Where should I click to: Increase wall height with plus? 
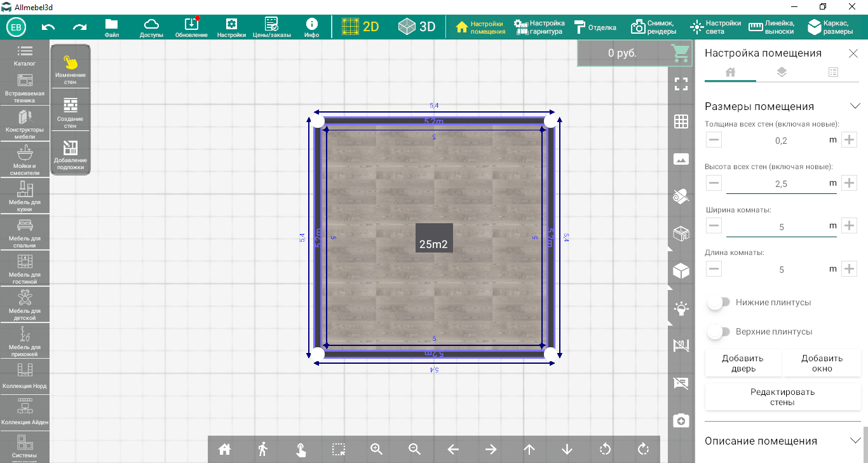(850, 183)
